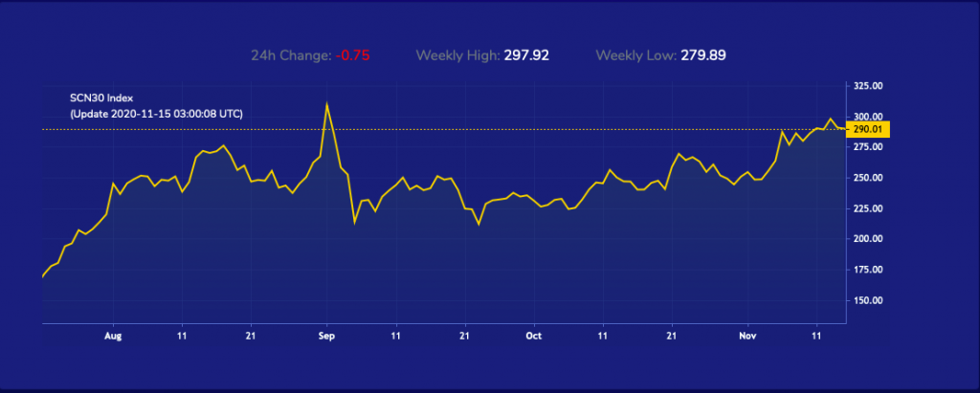Click the SCN30 Index chart title
Screen dimensions: 980x393
click(101, 98)
